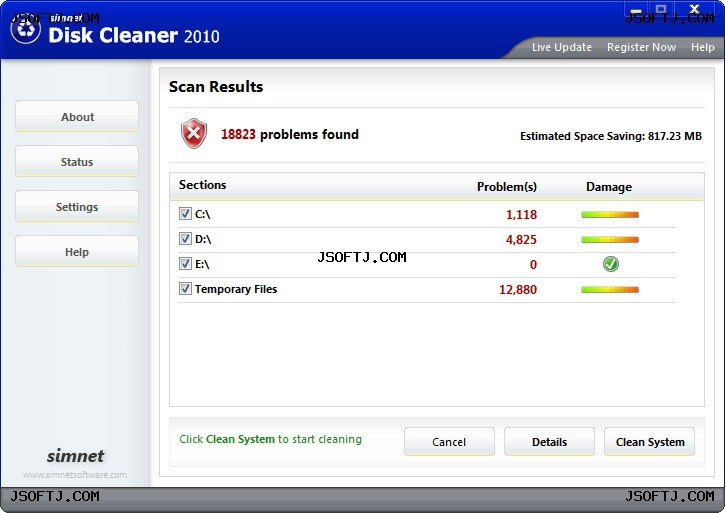Click the Estimated Space Saving text

pos(611,136)
